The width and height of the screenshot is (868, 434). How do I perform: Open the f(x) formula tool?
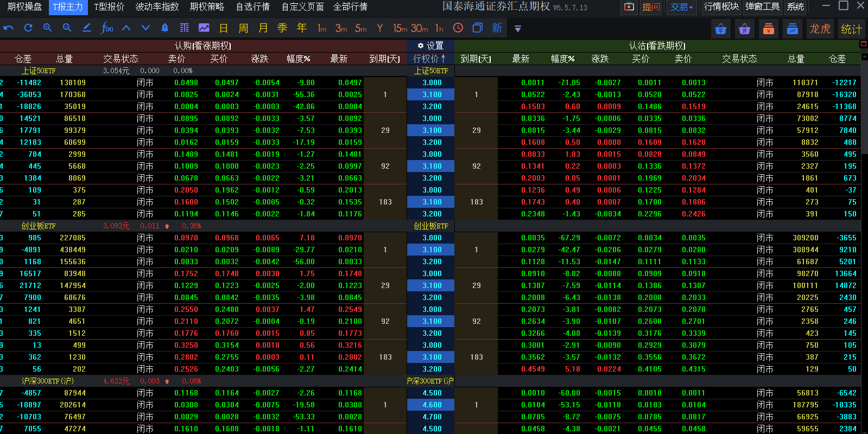click(106, 28)
